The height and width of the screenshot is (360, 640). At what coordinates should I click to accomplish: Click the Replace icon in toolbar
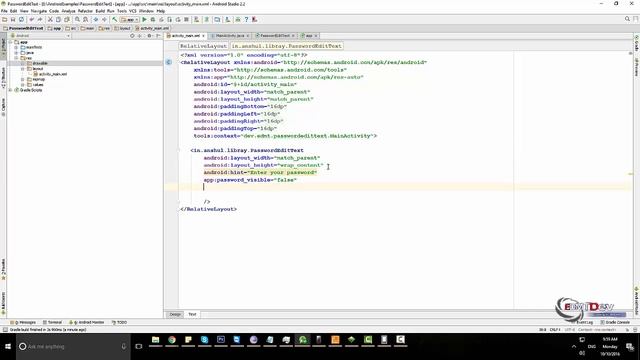pyautogui.click(x=85, y=19)
